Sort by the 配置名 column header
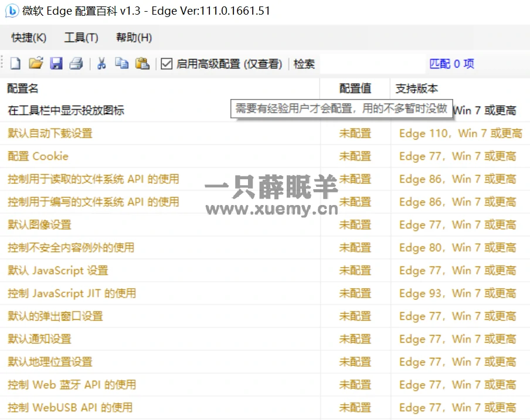Image resolution: width=530 pixels, height=420 pixels. click(x=160, y=88)
